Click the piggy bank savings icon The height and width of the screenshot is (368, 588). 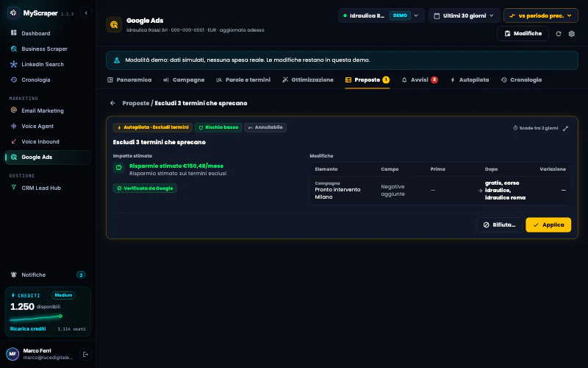[x=119, y=168]
